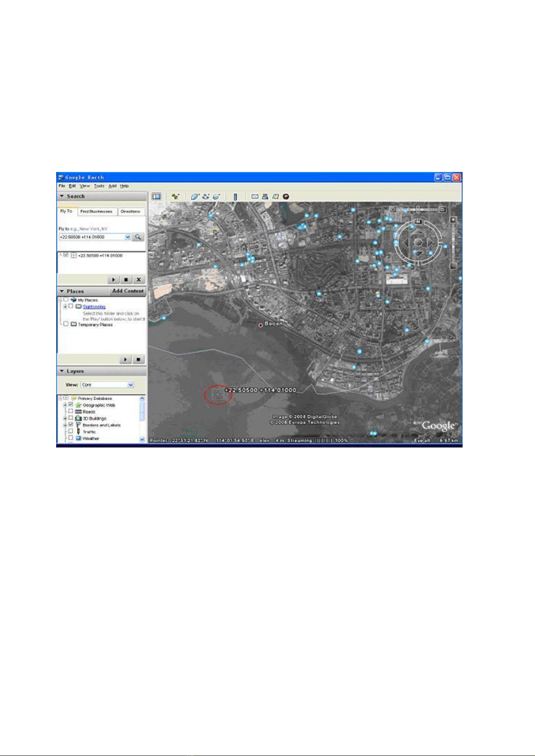Play the search results tour
This screenshot has width=535, height=756.
pyautogui.click(x=113, y=280)
